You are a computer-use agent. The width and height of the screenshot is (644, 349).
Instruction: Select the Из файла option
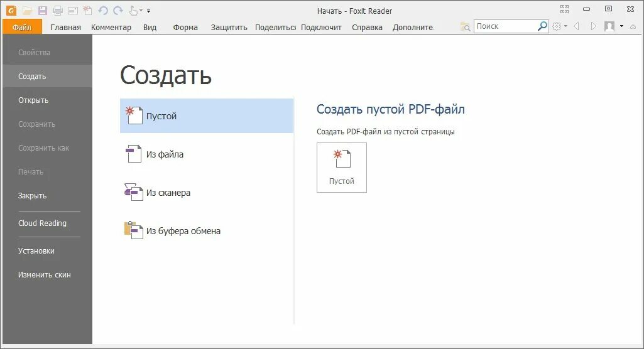pyautogui.click(x=207, y=154)
